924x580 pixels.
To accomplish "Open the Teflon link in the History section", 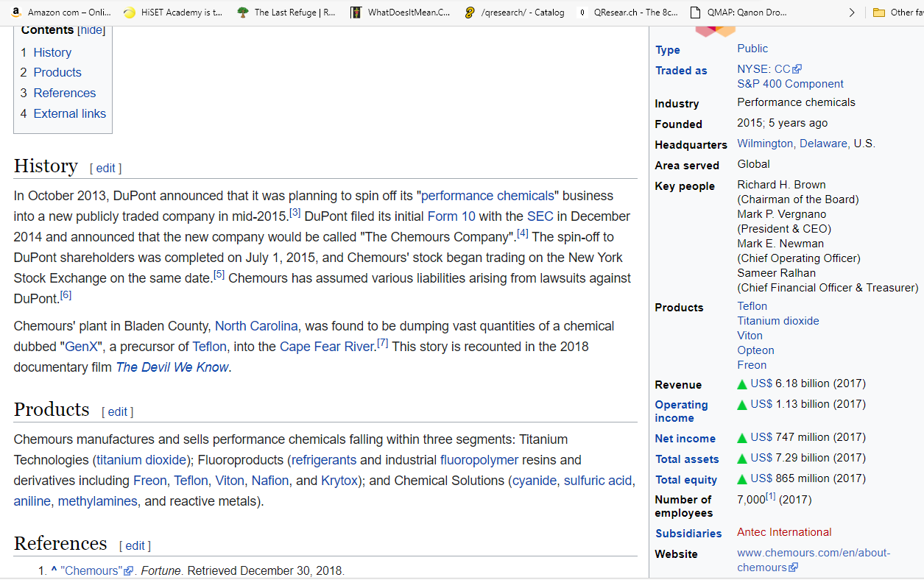I will coord(210,347).
